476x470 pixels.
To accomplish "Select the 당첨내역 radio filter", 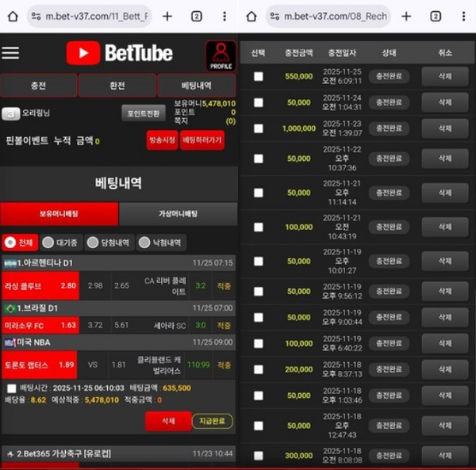I will click(x=93, y=243).
